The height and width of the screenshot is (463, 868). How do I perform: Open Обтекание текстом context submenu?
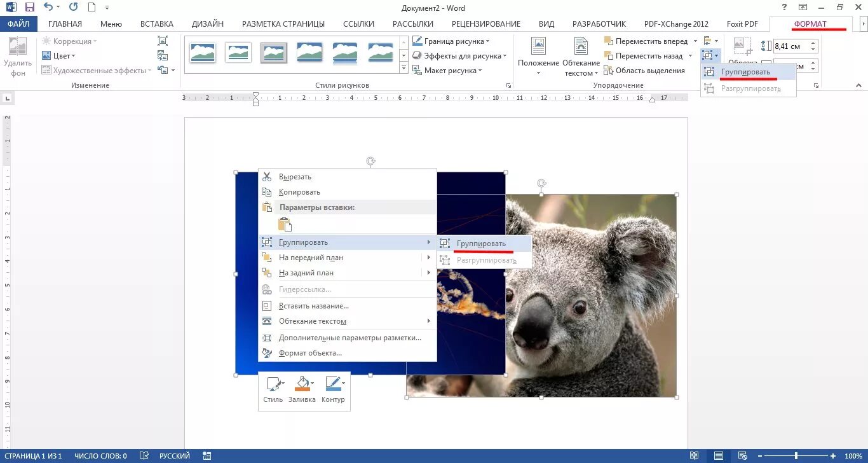coord(348,321)
